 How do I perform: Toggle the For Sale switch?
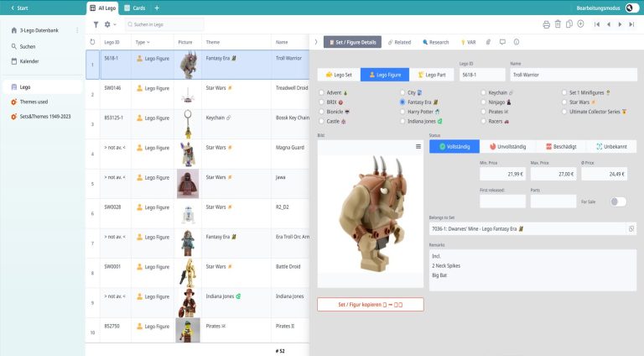click(x=618, y=202)
